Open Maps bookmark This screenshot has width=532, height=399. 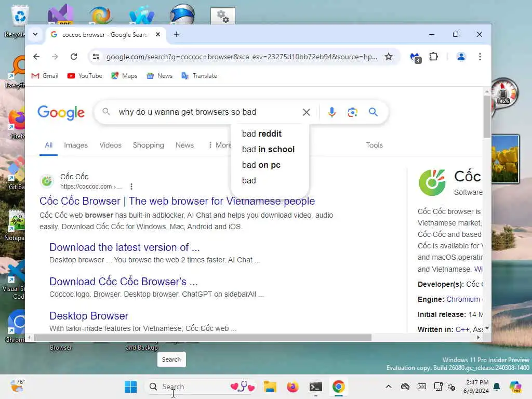tap(124, 76)
